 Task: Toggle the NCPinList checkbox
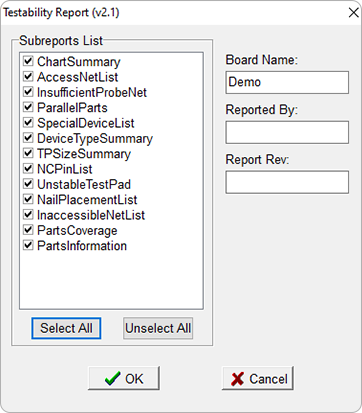point(28,168)
